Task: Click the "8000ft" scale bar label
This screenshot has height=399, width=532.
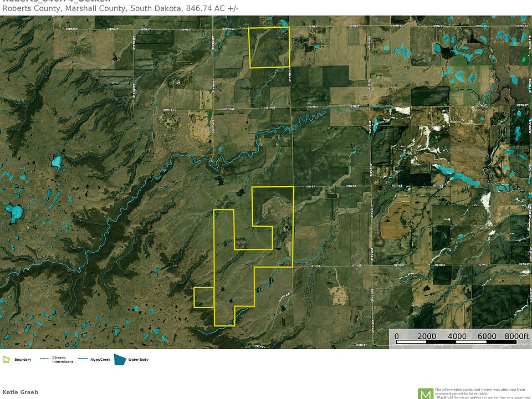Action: click(516, 336)
